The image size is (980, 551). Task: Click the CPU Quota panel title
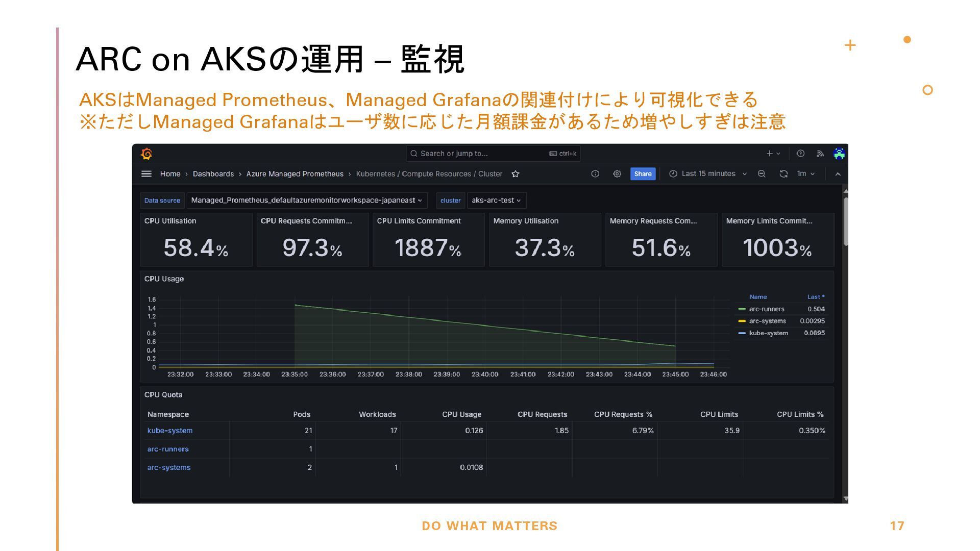pyautogui.click(x=163, y=395)
